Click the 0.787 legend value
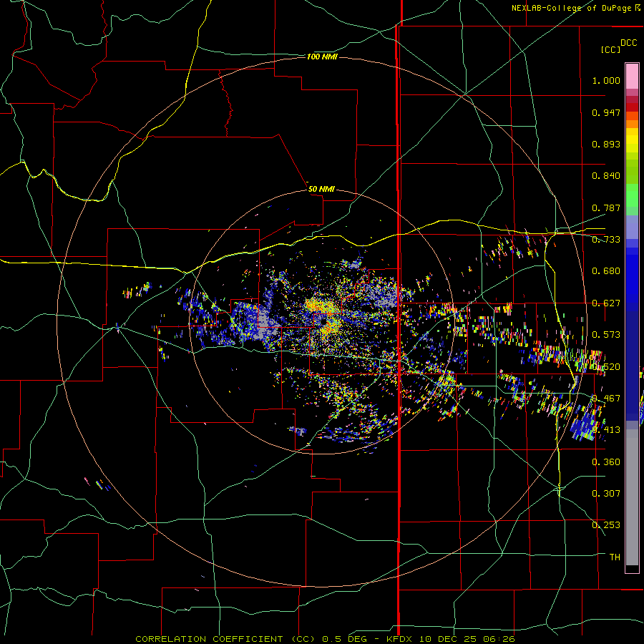Image resolution: width=644 pixels, height=644 pixels. (606, 208)
